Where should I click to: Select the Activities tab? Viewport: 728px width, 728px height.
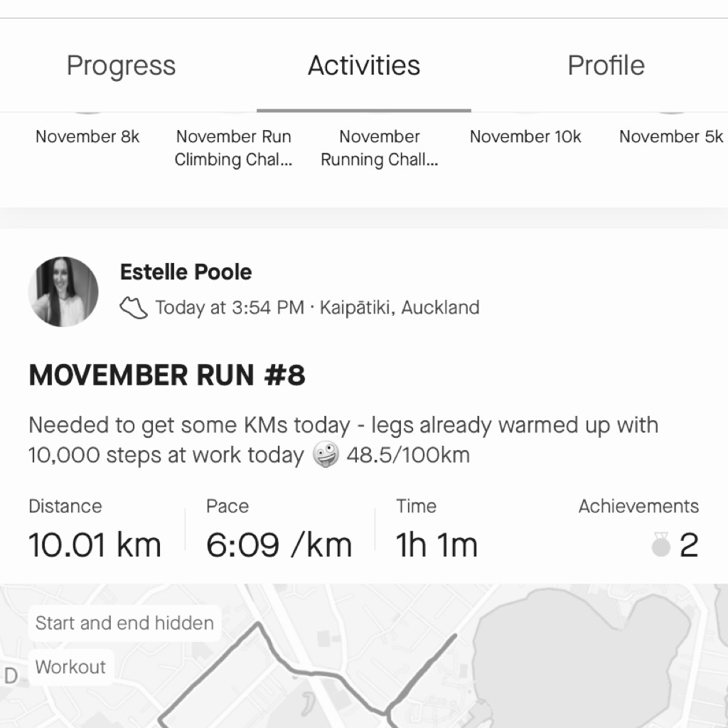(x=364, y=65)
